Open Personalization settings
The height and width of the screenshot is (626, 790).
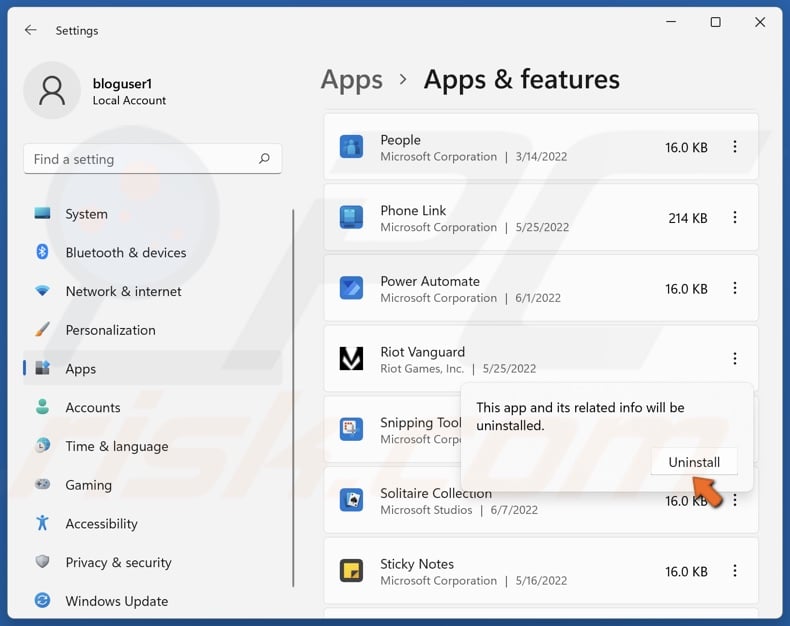coord(153,330)
